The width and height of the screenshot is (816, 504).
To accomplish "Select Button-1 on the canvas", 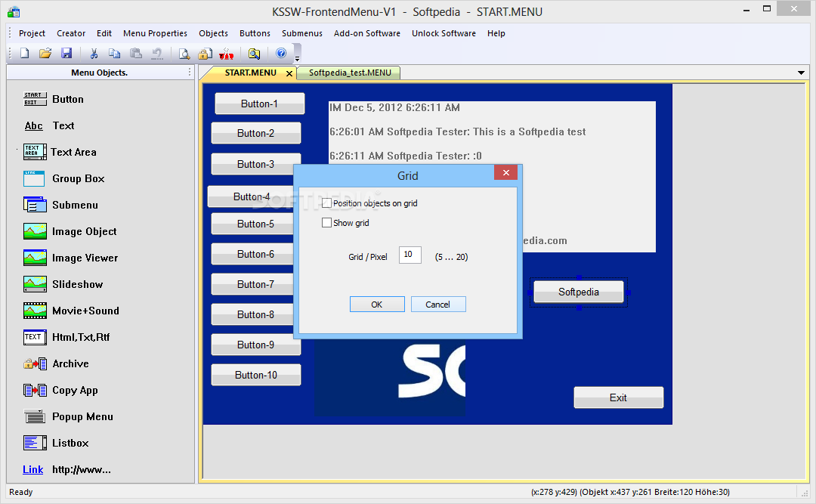I will (259, 104).
